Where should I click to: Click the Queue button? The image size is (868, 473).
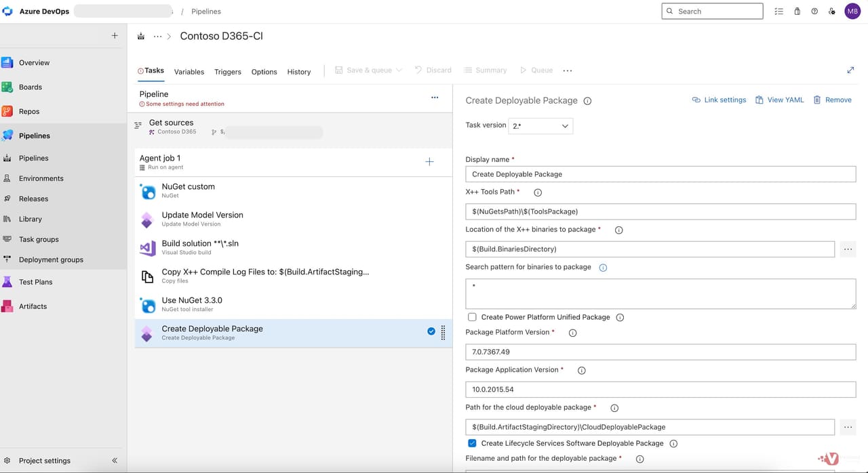(x=536, y=70)
